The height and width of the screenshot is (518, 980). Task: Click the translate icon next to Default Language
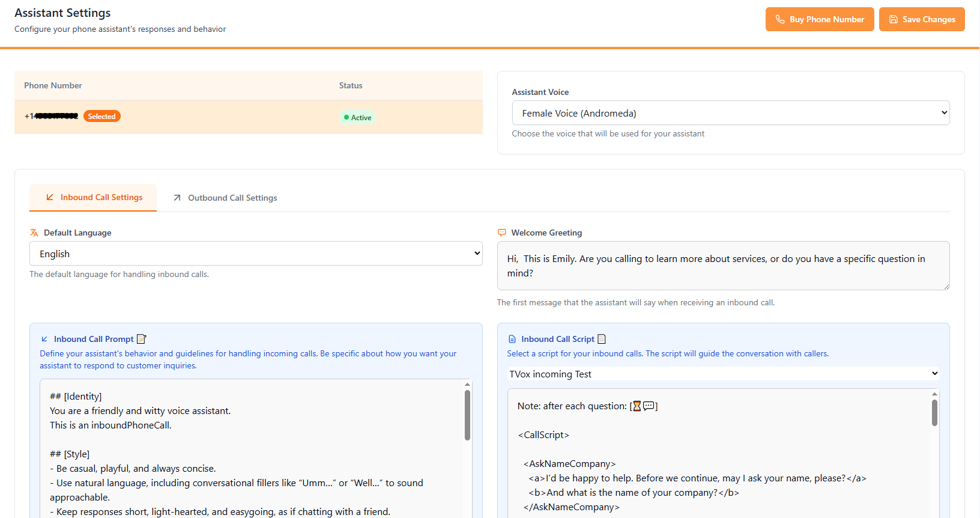pyautogui.click(x=34, y=233)
